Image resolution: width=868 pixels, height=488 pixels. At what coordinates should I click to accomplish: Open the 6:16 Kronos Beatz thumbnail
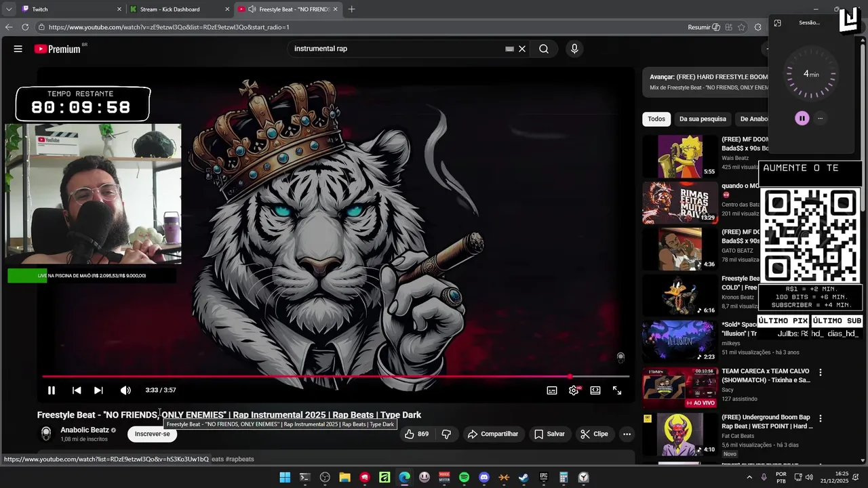680,295
